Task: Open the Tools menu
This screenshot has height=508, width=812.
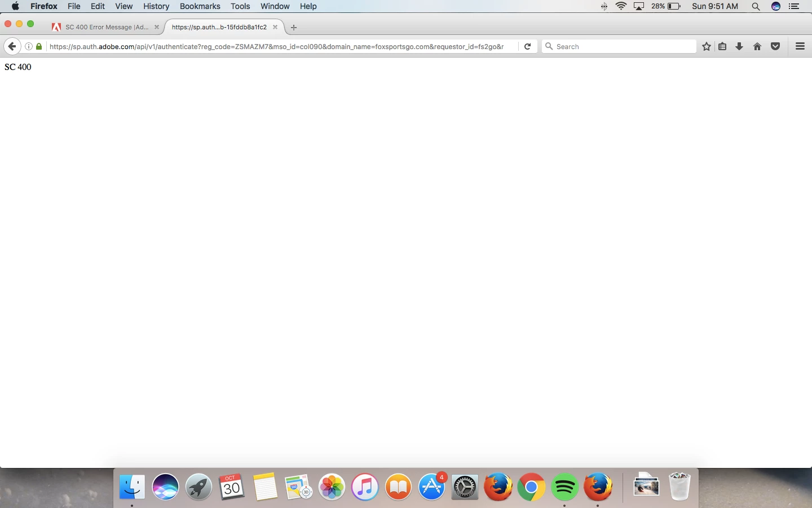Action: click(x=240, y=6)
